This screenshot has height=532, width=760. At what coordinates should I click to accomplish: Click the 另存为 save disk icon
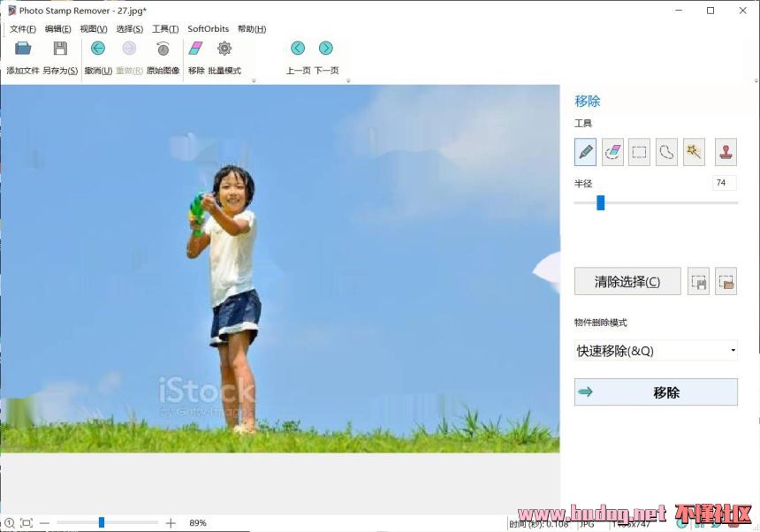click(x=60, y=49)
